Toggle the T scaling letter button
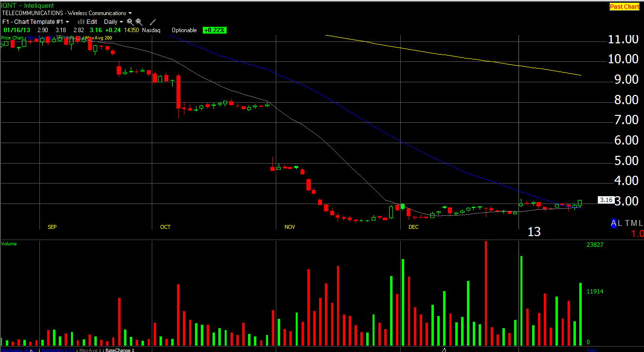This screenshot has width=644, height=352. 627,223
